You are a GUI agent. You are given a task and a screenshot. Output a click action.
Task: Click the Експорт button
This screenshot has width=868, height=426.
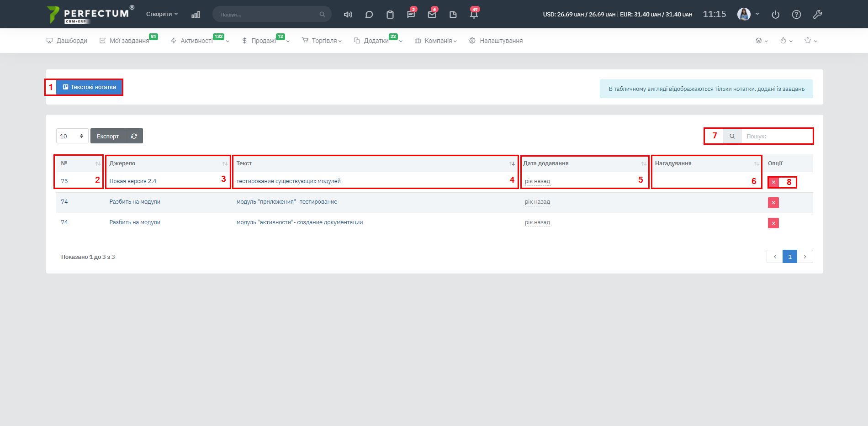click(108, 136)
